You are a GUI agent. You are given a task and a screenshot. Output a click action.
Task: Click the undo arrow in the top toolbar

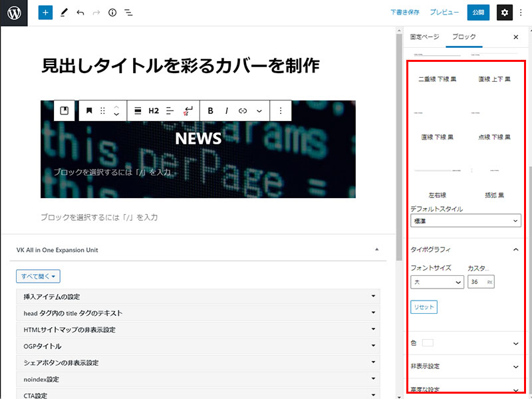tap(80, 13)
